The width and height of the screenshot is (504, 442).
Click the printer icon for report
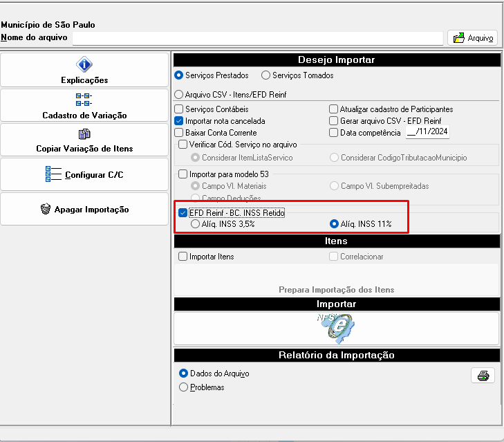pyautogui.click(x=483, y=376)
